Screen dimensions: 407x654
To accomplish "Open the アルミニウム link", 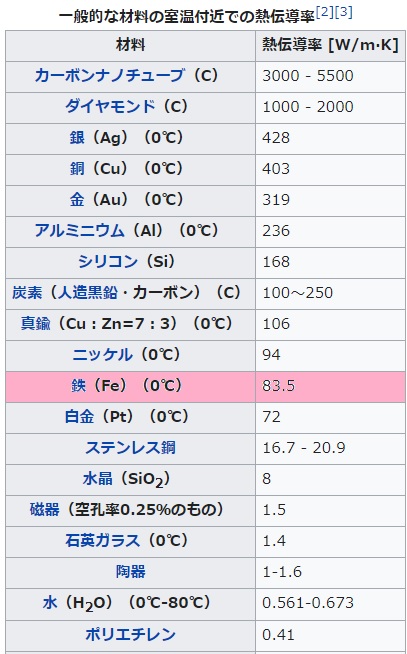I will coord(79,230).
